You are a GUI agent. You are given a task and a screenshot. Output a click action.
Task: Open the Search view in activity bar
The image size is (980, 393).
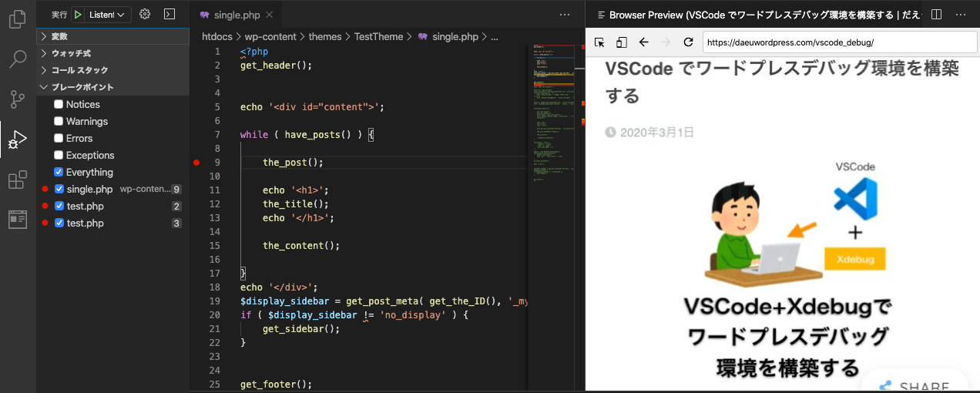[17, 59]
